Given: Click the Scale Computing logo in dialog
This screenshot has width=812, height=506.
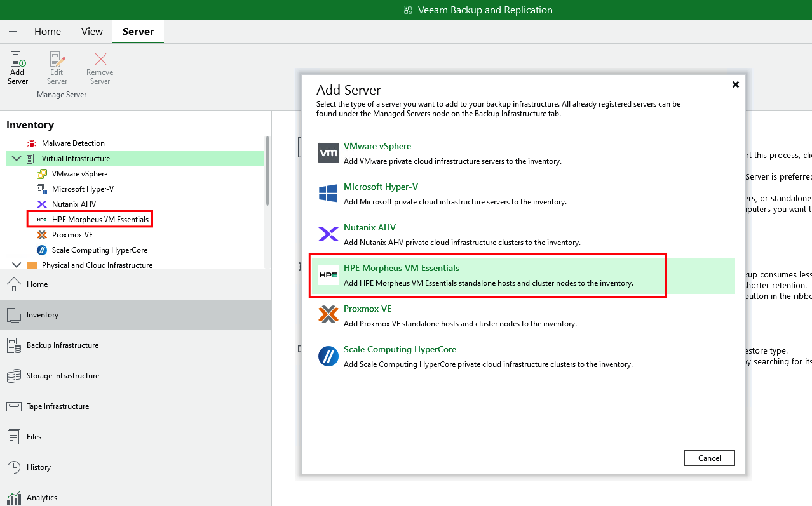Looking at the screenshot, I should pyautogui.click(x=328, y=356).
